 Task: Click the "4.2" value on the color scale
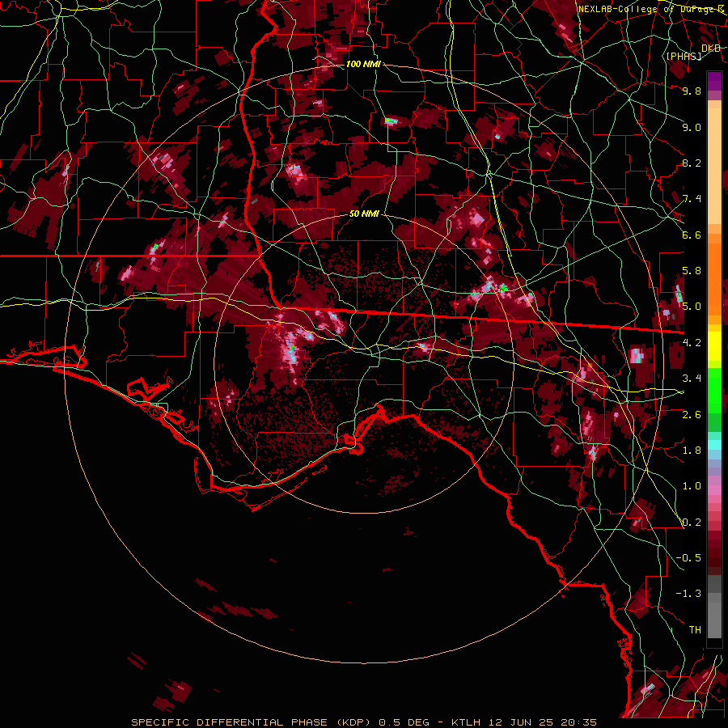pos(692,343)
